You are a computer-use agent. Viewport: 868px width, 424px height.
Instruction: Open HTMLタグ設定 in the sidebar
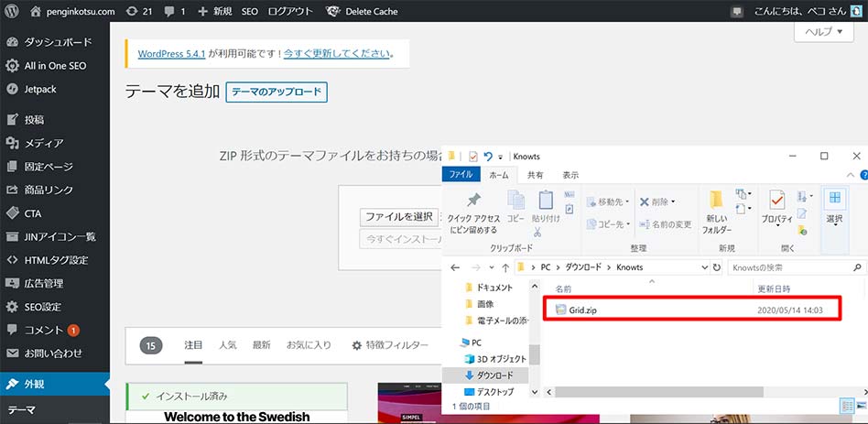[x=55, y=259]
